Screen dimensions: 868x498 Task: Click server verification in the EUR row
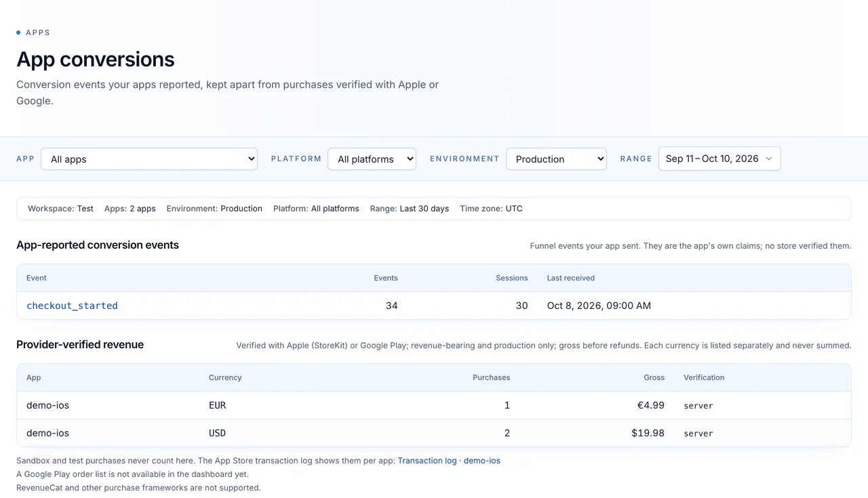tap(698, 406)
